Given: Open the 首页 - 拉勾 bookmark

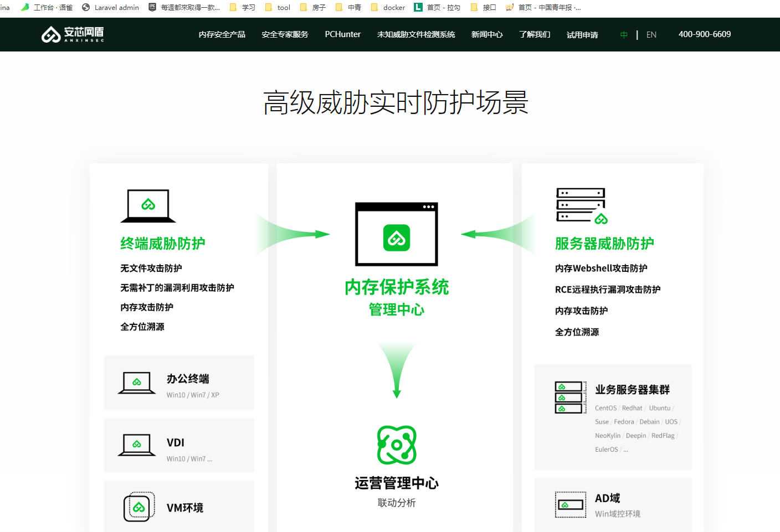Looking at the screenshot, I should (x=438, y=7).
